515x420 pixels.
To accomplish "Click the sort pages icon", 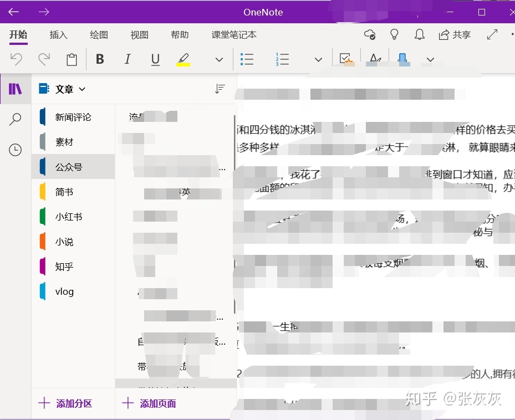I will pyautogui.click(x=220, y=89).
